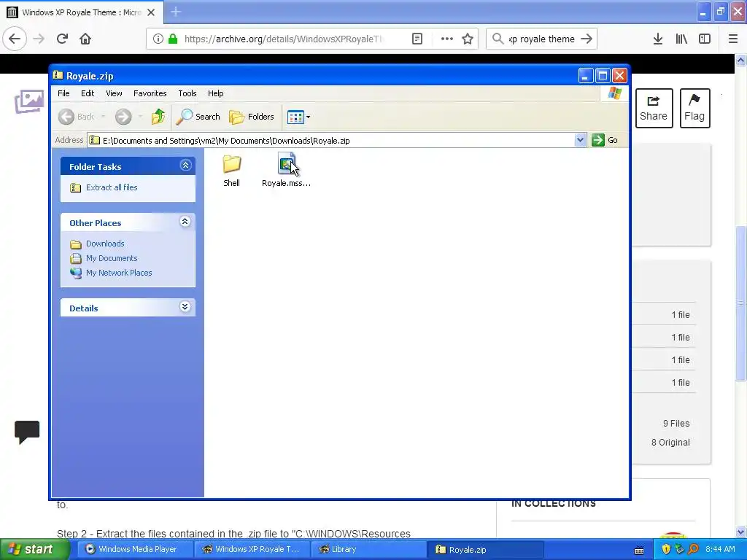
Task: Open the View menu
Action: (114, 93)
